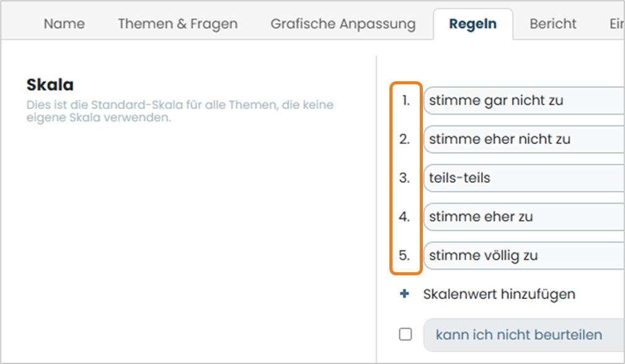The height and width of the screenshot is (364, 625).
Task: Click the Skalenwert hinzufügen link
Action: click(x=499, y=294)
